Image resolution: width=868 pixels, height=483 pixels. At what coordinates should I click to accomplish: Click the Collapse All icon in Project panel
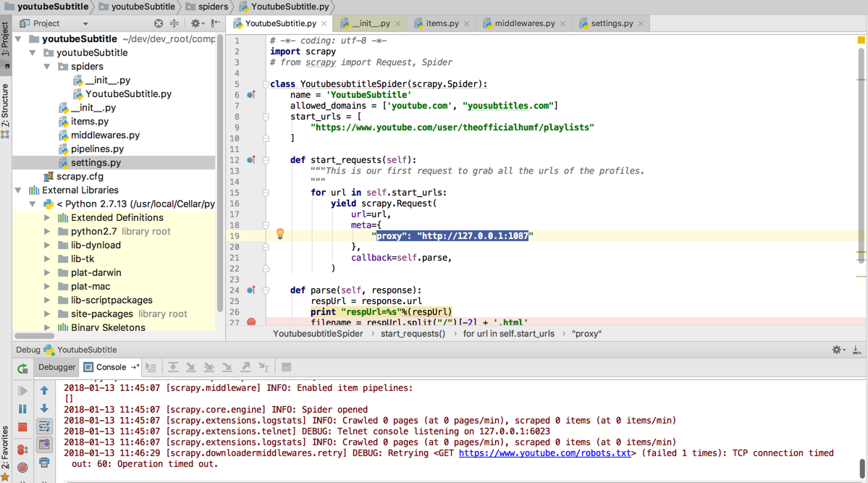[x=174, y=24]
